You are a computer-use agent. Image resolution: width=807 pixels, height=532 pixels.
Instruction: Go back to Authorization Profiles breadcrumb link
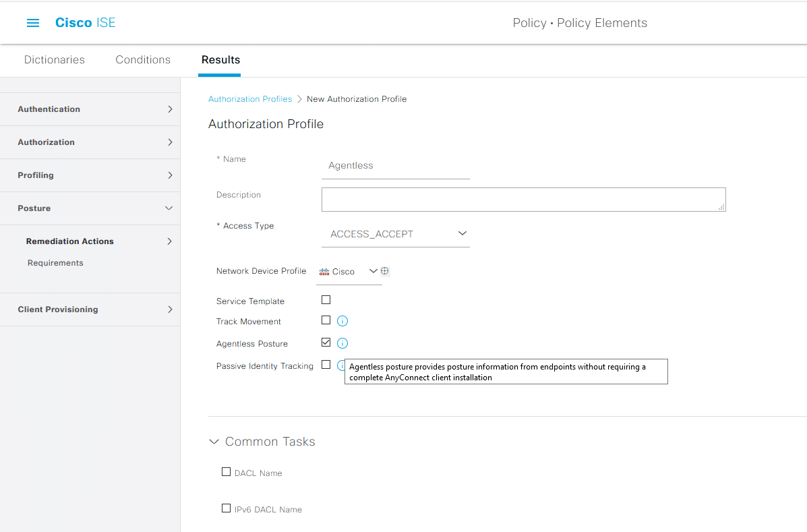coord(250,99)
